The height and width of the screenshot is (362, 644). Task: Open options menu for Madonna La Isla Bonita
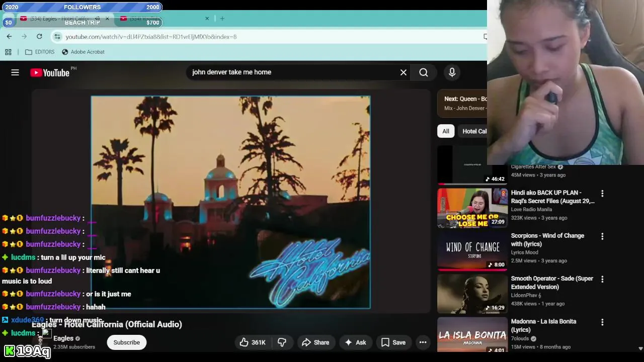(x=602, y=322)
